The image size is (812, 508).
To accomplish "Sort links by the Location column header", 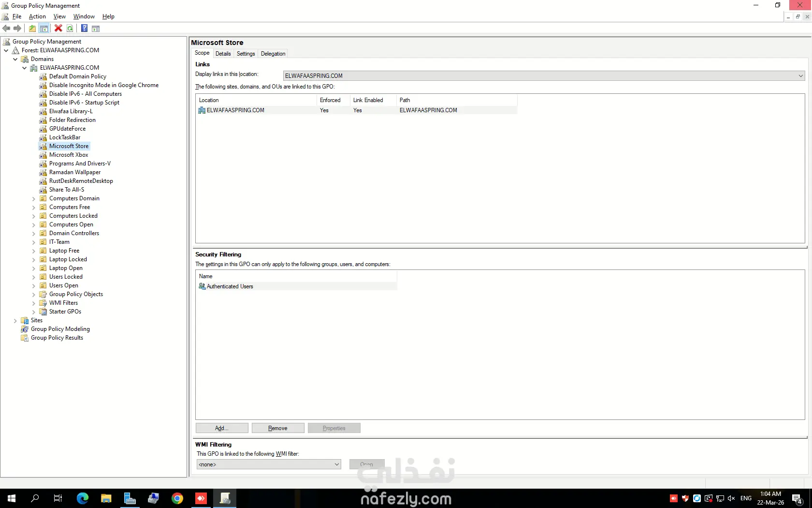I will [x=256, y=100].
